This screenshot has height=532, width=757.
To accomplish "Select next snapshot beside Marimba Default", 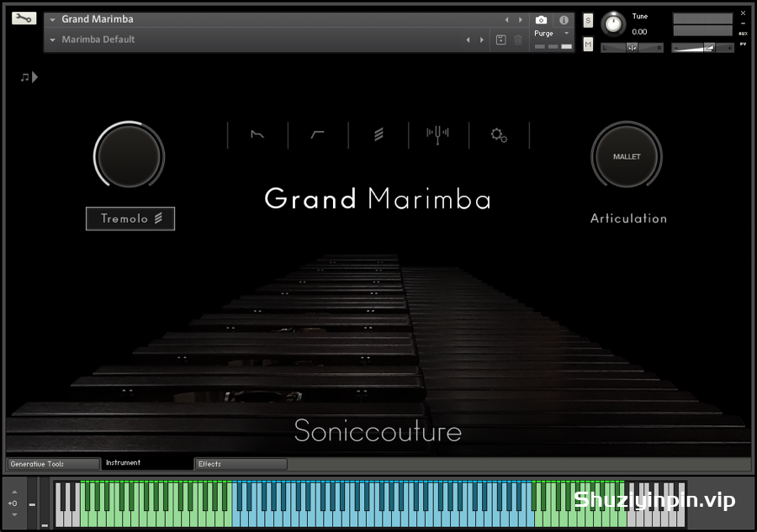I will (482, 40).
